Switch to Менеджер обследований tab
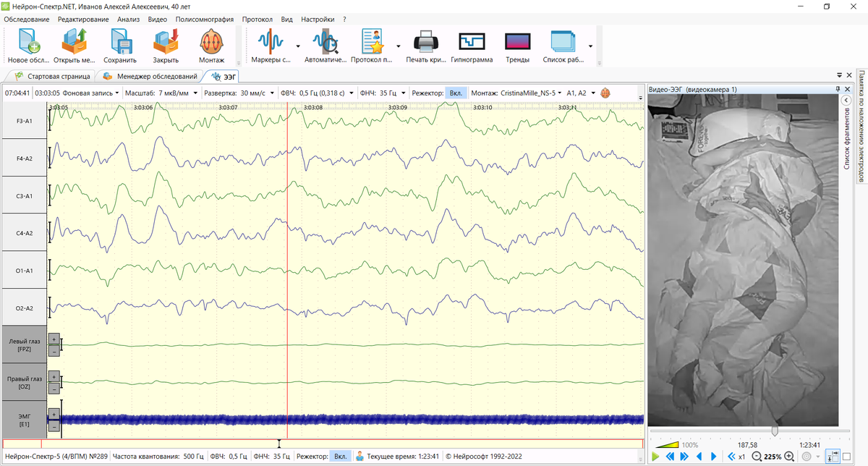This screenshot has width=868, height=466. click(156, 76)
